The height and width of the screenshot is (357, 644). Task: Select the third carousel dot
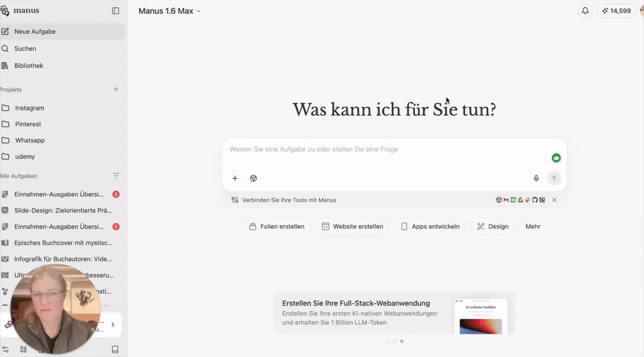[x=402, y=341]
